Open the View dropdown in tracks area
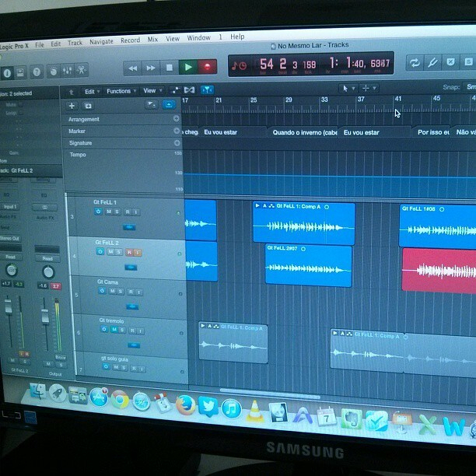Viewport: 476px width, 476px height. click(150, 91)
